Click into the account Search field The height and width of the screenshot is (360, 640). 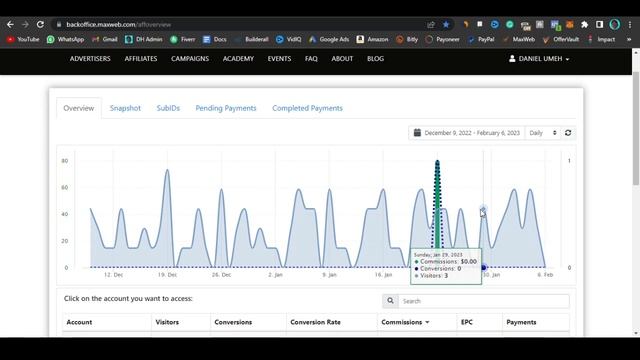[484, 301]
